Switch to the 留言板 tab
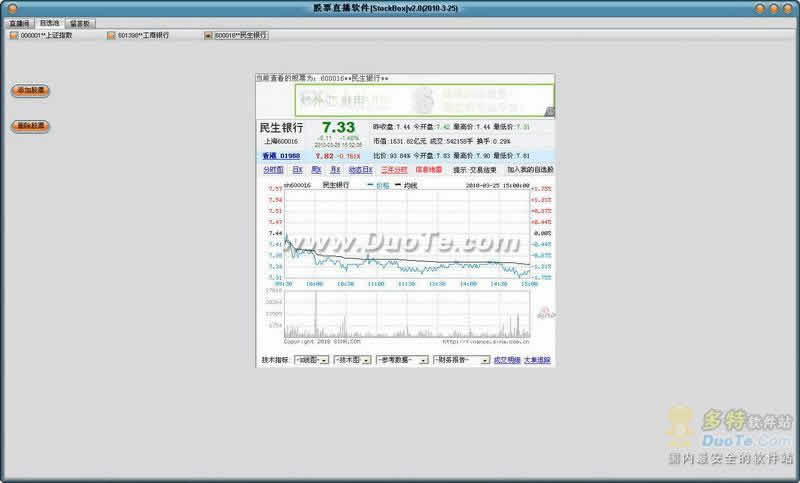Screen dimensions: 800x483 click(x=81, y=22)
